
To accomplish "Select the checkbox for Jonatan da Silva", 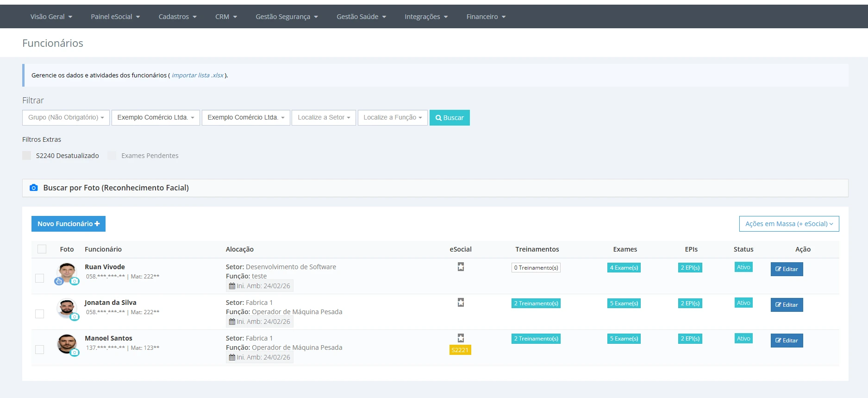I will click(x=40, y=314).
